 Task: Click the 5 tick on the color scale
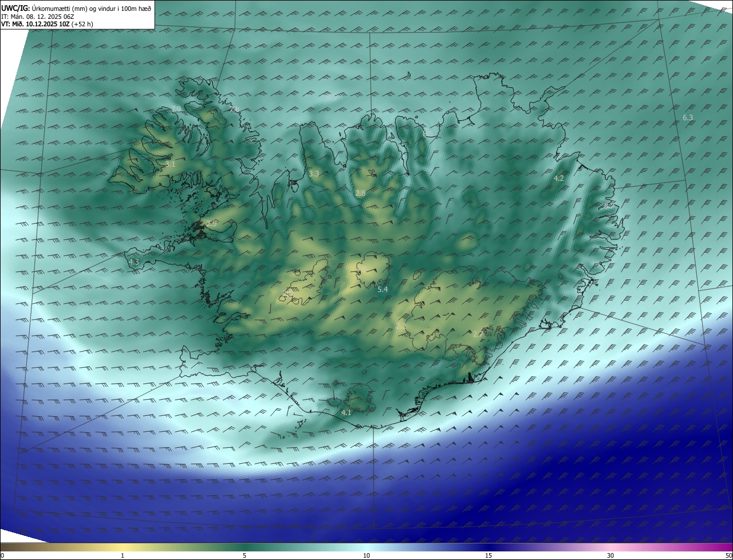[245, 555]
